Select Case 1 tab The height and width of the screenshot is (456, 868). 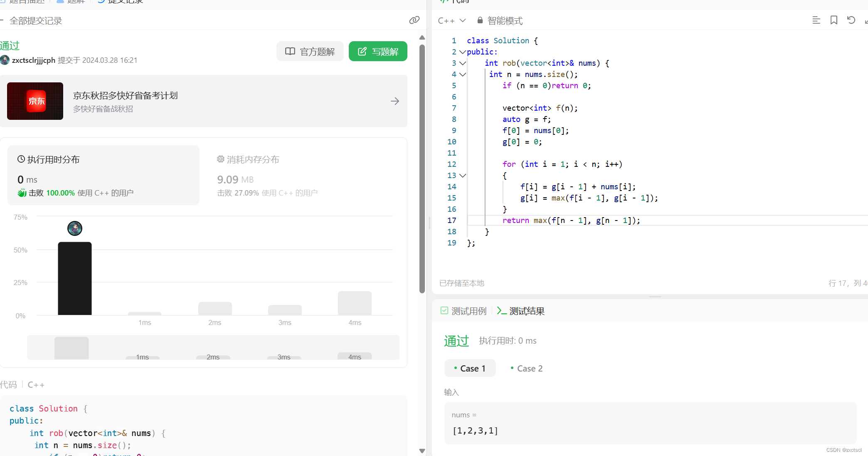[470, 368]
